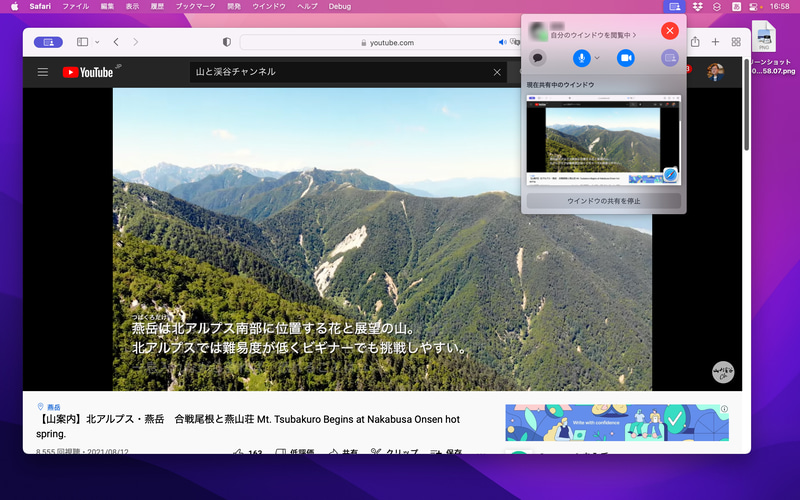Open the Write with confidence ad banner
Image resolution: width=800 pixels, height=500 pixels.
617,423
